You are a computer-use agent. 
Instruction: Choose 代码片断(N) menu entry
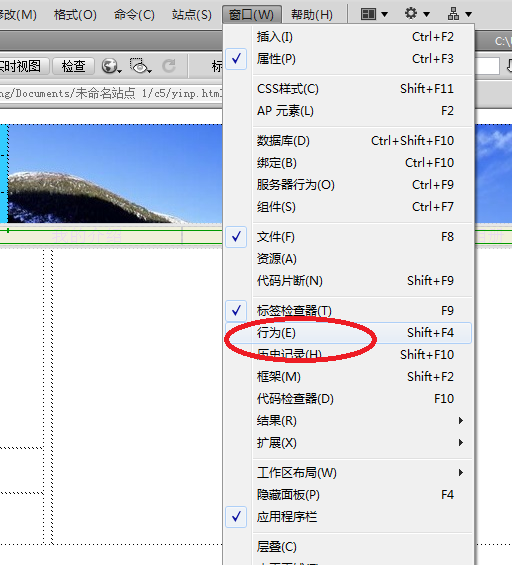click(x=348, y=281)
